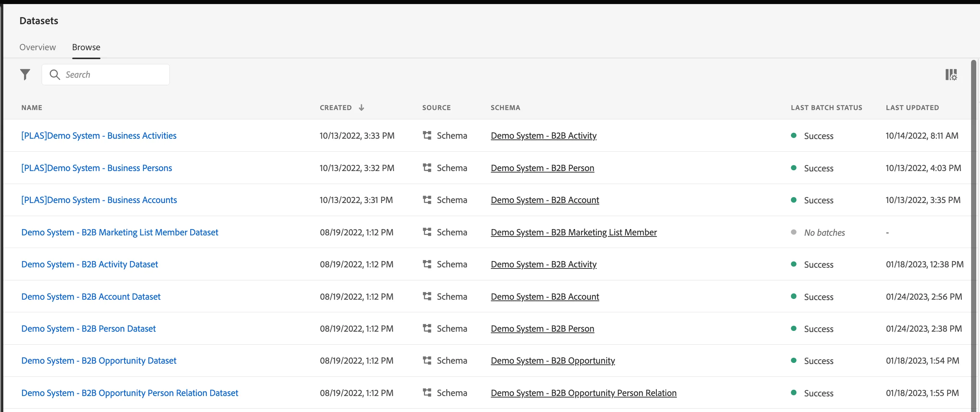Click Last Updated column header
Screen dimensions: 980x412
point(912,107)
